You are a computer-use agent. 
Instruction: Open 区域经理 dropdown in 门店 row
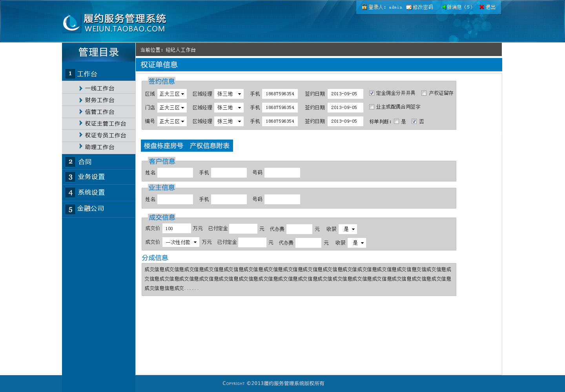229,107
